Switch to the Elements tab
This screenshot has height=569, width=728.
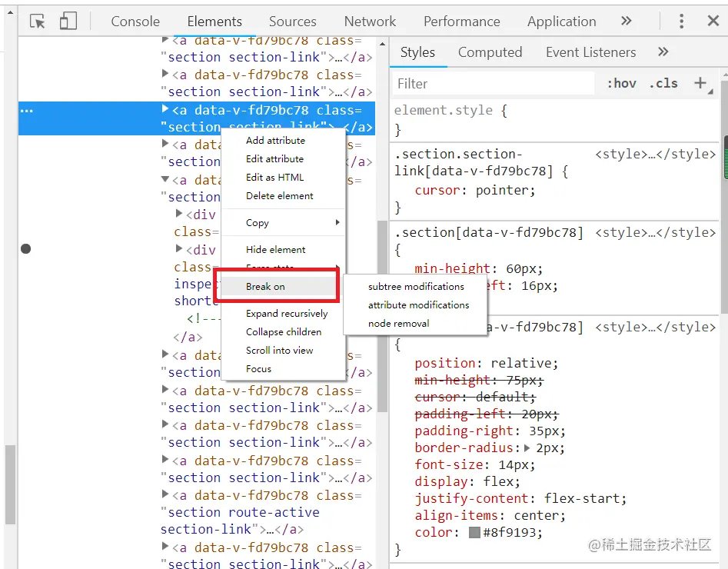(x=214, y=22)
